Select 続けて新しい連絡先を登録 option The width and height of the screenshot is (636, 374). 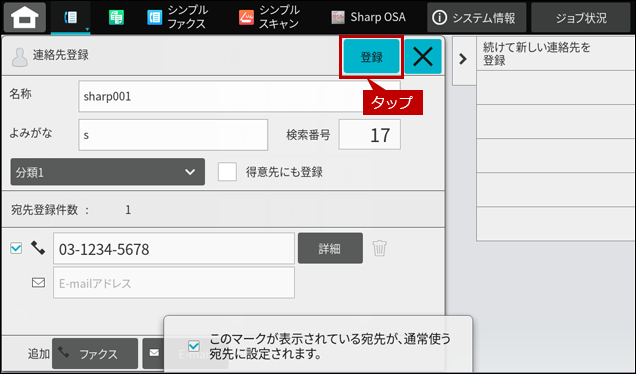(556, 54)
